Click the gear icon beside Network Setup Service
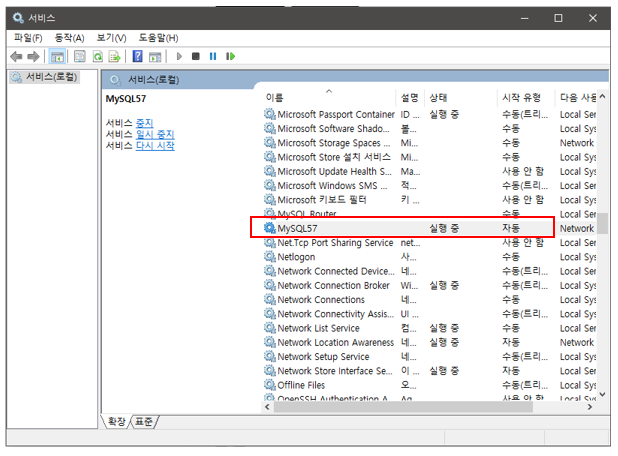 (x=270, y=356)
